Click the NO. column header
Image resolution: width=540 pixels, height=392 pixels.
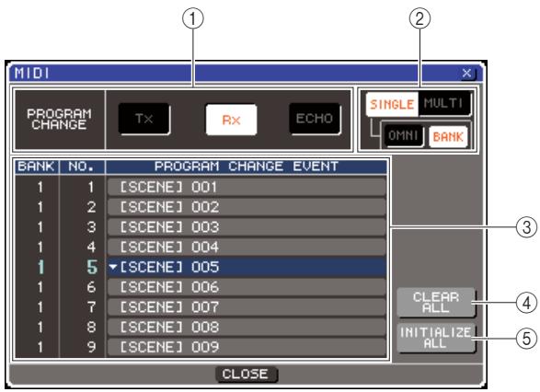pos(82,167)
